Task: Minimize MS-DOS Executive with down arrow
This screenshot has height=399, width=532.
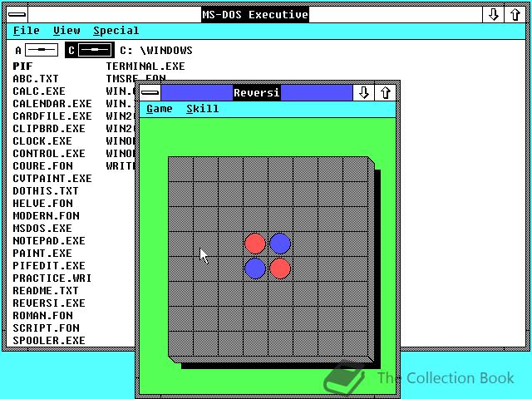Action: (493, 15)
